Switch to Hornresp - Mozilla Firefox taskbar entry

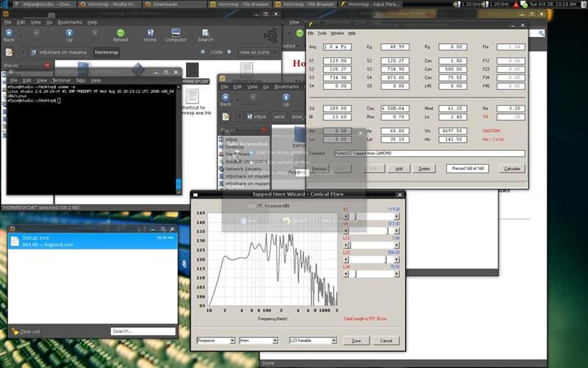tap(110, 4)
